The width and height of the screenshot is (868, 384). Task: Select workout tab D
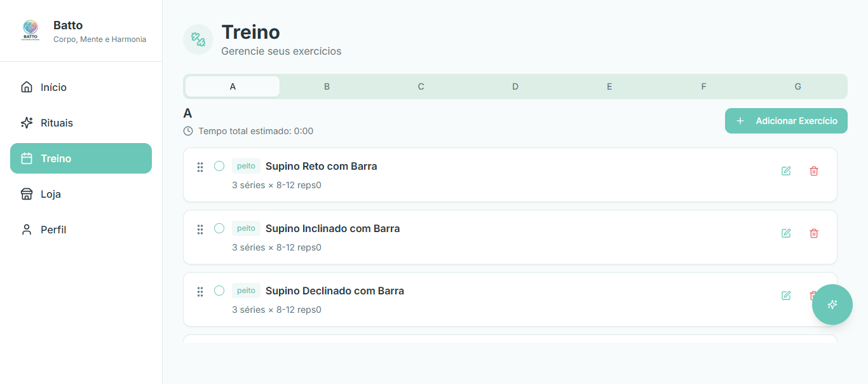click(x=515, y=86)
